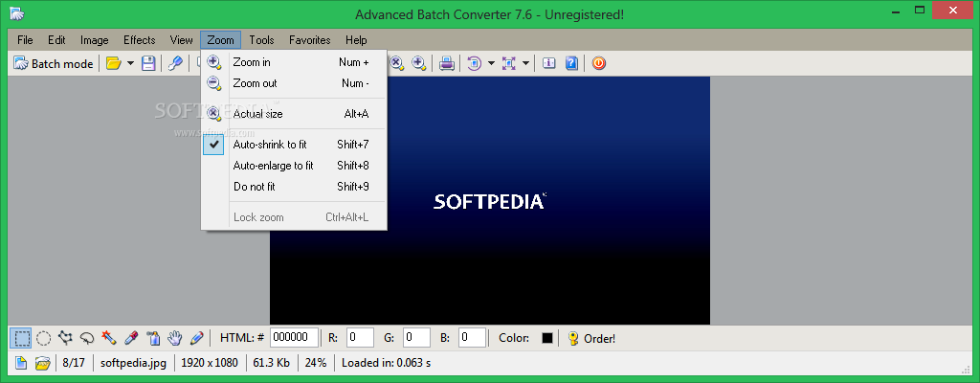Click the blue Help question mark icon
Image resolution: width=980 pixels, height=383 pixels.
[571, 63]
